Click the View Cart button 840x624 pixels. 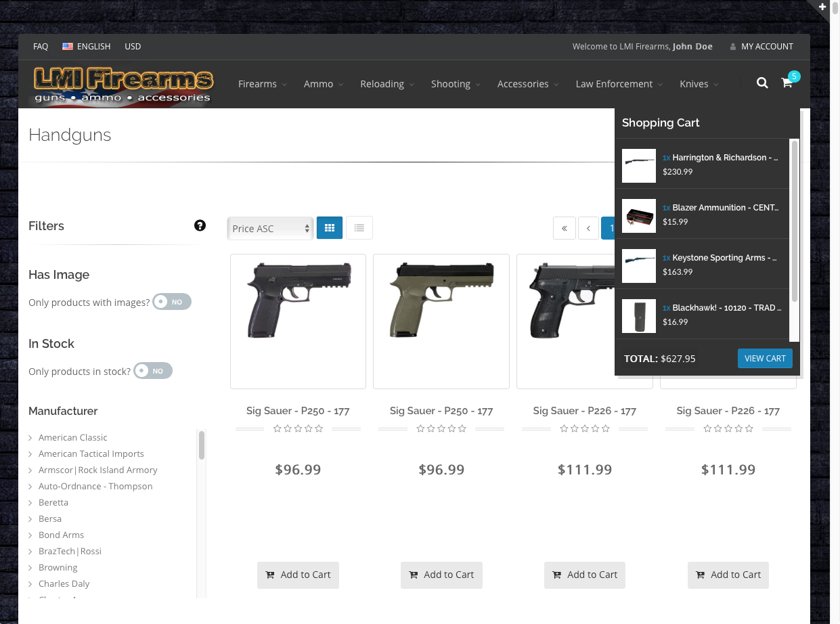pos(764,358)
